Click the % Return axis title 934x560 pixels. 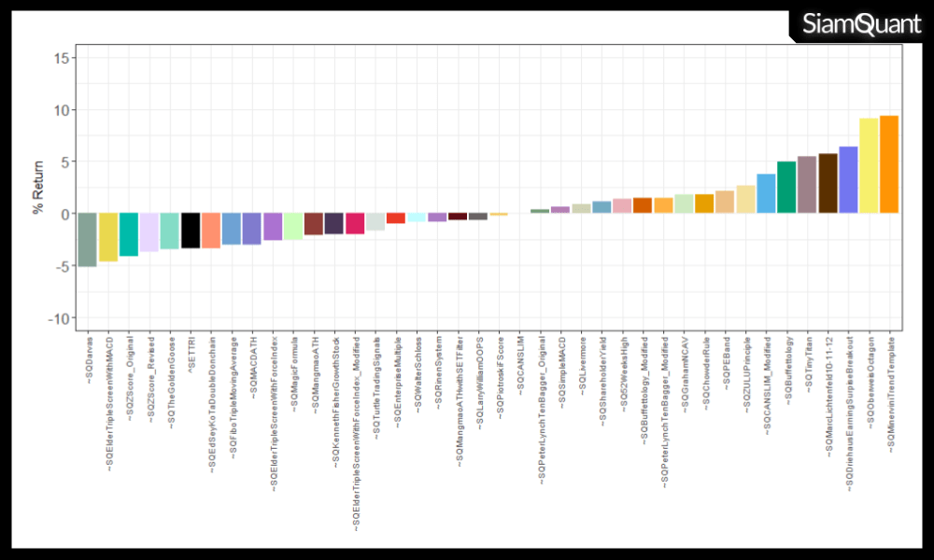(x=38, y=186)
